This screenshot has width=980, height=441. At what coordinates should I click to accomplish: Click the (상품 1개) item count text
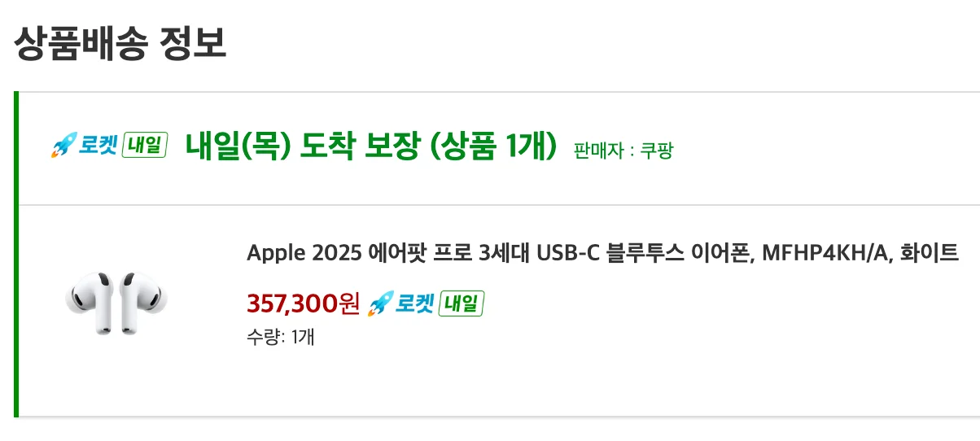[x=492, y=147]
